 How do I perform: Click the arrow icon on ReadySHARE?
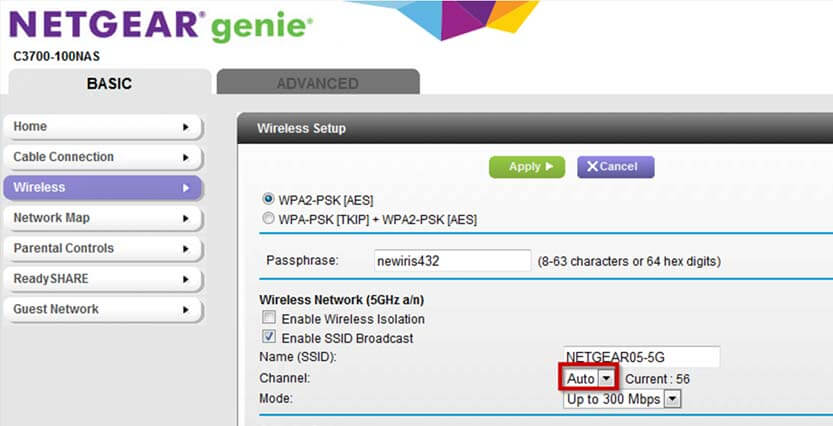coord(185,279)
